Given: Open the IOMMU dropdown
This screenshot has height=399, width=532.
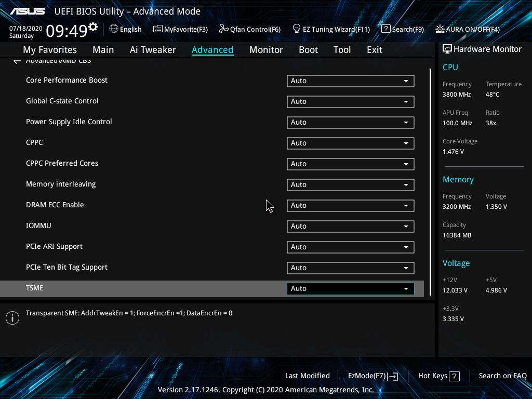Looking at the screenshot, I should click(x=351, y=227).
